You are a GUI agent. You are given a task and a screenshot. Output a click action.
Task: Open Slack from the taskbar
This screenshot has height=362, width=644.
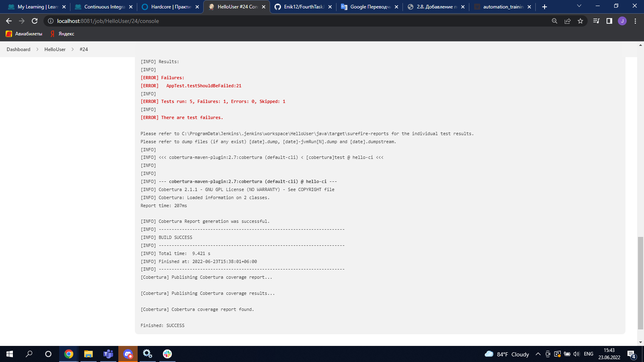[167, 354]
